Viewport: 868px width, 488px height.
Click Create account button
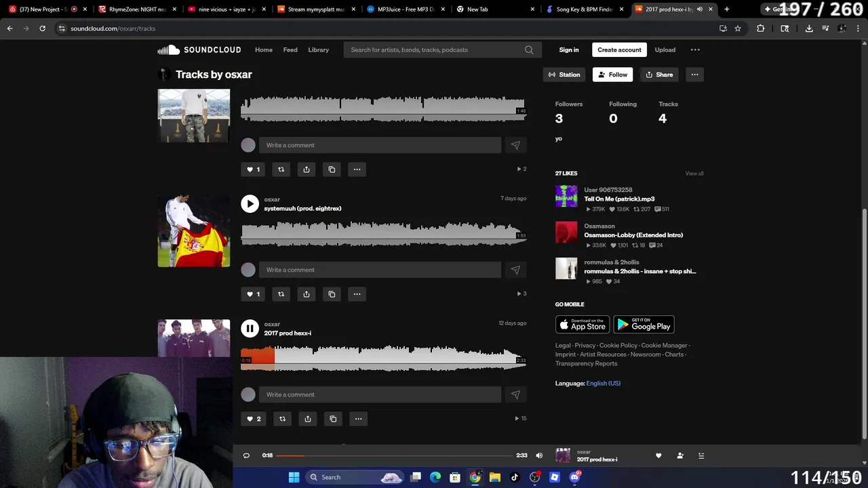(619, 49)
